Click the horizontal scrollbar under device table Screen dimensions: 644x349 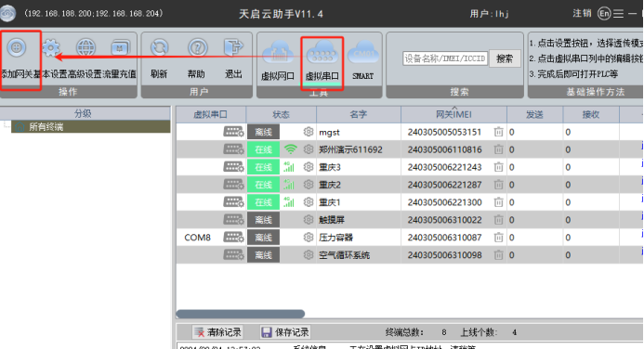click(x=241, y=314)
